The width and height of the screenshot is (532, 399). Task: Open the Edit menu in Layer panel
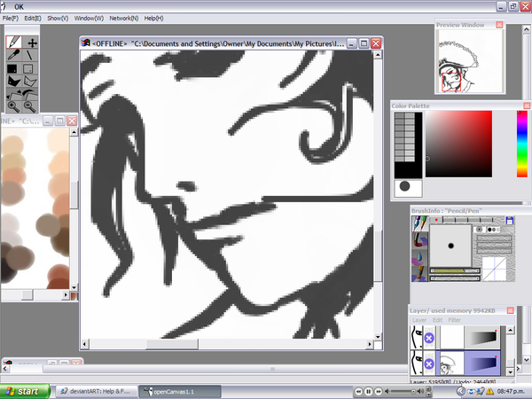(x=437, y=320)
